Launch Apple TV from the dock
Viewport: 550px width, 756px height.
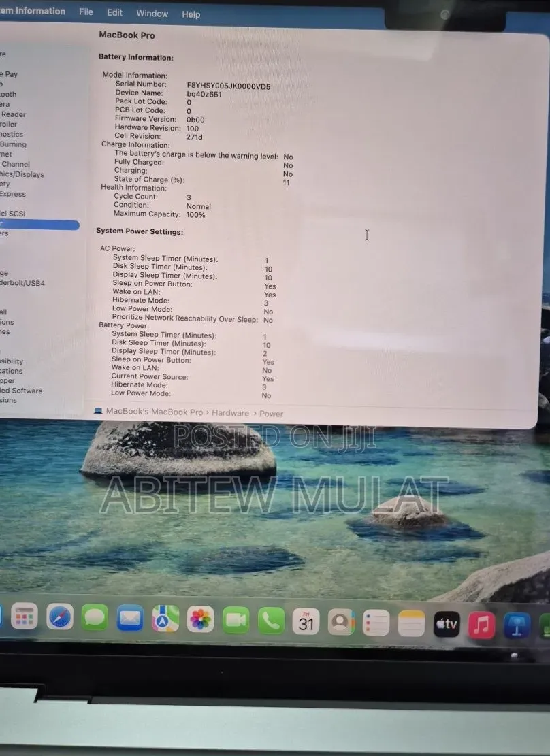[447, 624]
